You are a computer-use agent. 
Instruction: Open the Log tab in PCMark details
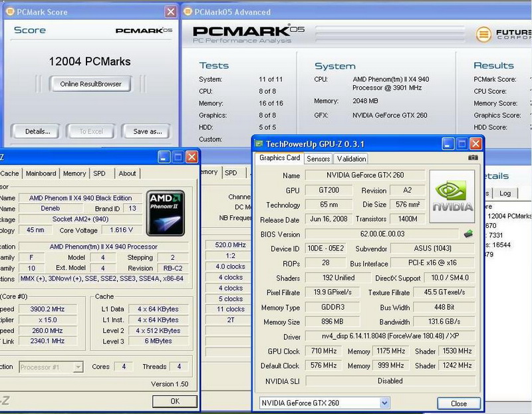[505, 193]
